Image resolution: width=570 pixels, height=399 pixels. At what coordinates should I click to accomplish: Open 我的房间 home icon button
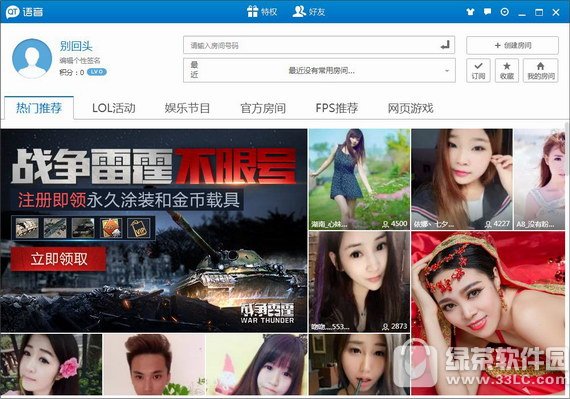tap(541, 70)
